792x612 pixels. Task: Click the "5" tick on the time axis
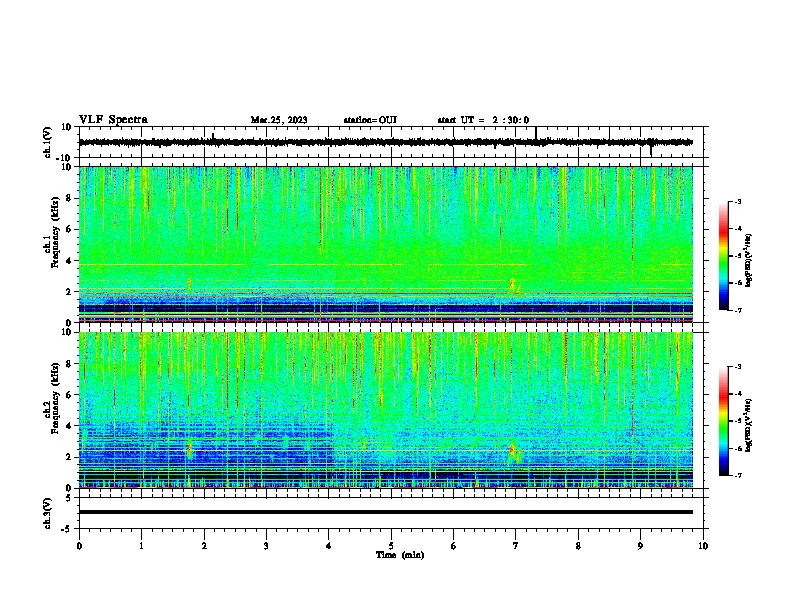pos(391,546)
